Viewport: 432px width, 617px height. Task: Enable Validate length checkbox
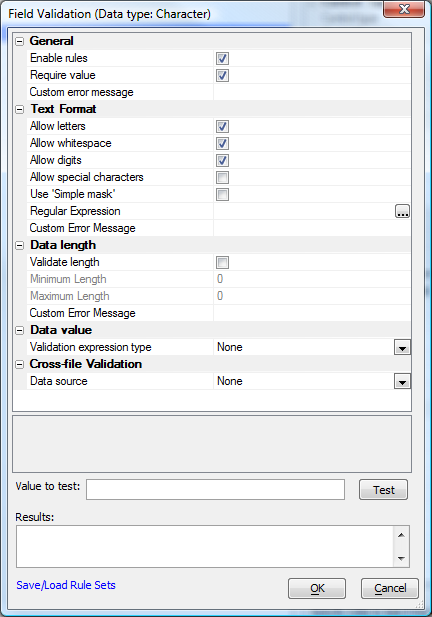[x=222, y=262]
